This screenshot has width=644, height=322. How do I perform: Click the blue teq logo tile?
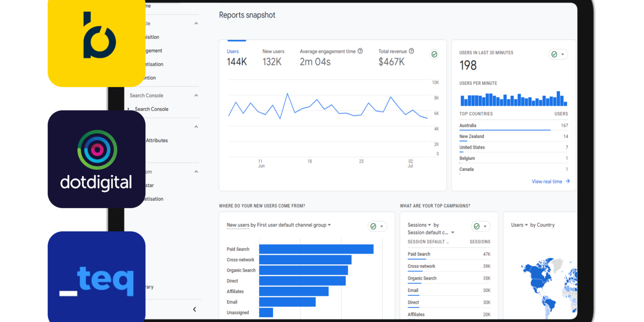[x=95, y=278]
